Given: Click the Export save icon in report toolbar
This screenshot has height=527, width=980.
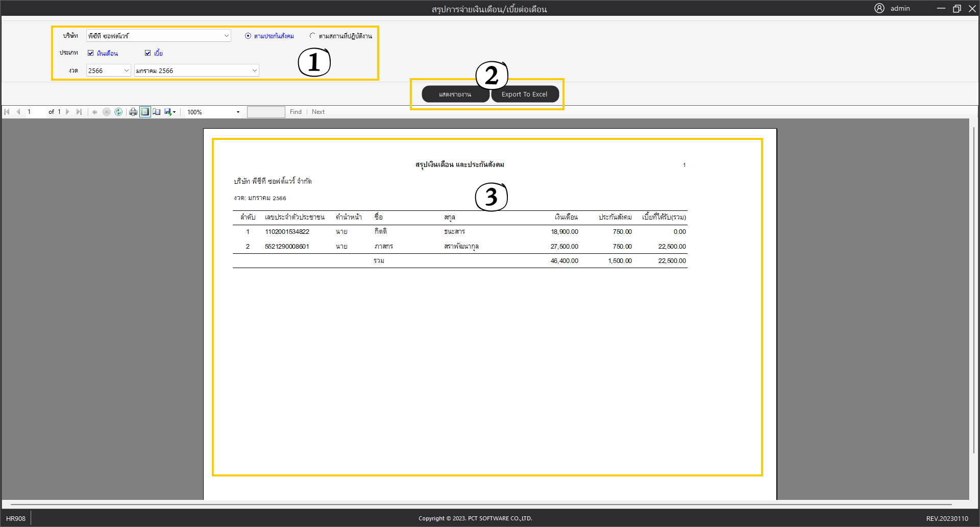Looking at the screenshot, I should 168,112.
